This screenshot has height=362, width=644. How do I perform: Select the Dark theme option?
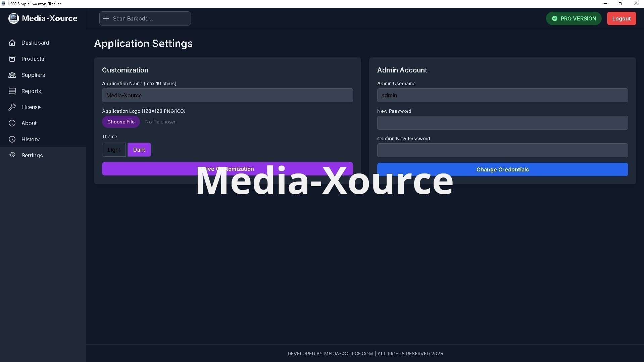pyautogui.click(x=139, y=150)
